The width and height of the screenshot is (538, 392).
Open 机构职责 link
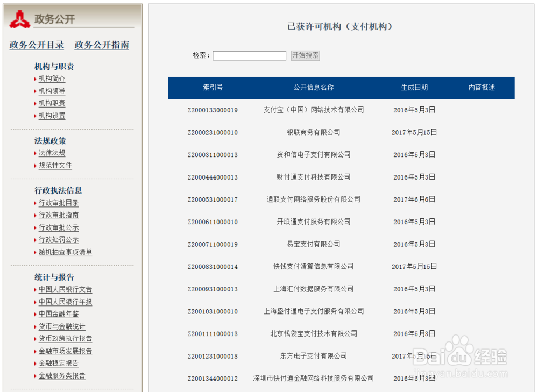[x=52, y=103]
